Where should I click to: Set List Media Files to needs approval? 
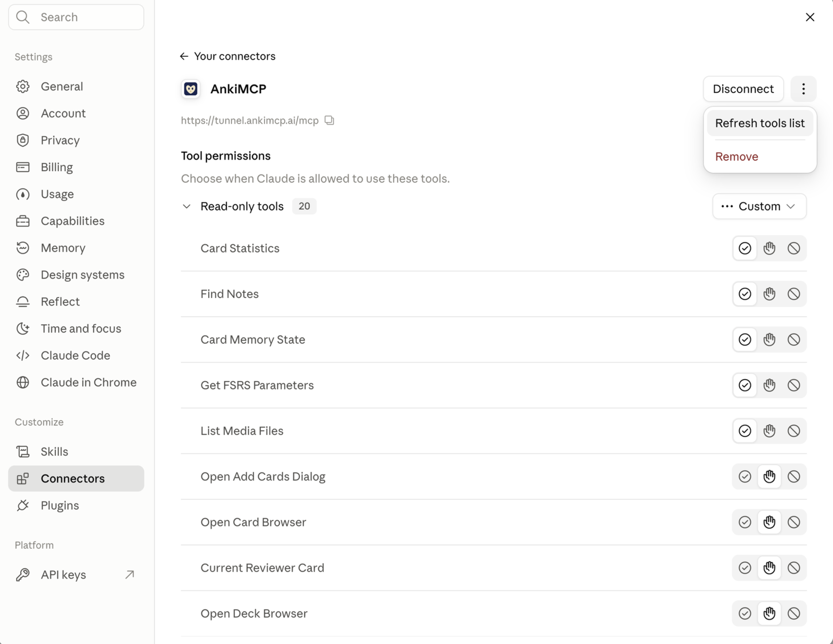click(x=769, y=431)
